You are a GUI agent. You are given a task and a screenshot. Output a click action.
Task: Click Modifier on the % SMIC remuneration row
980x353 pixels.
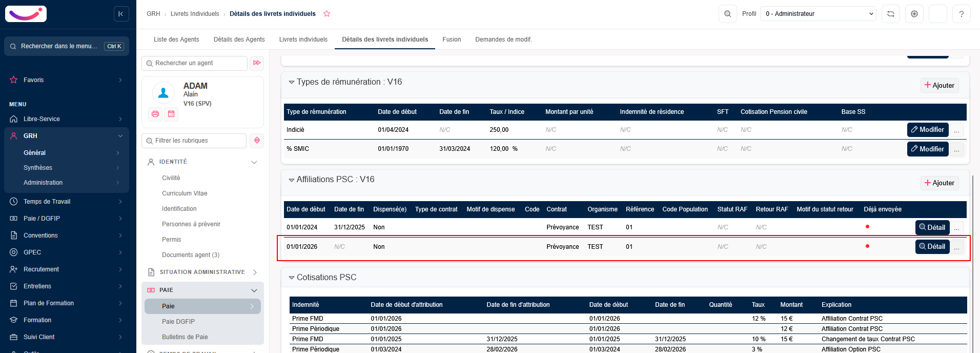tap(928, 149)
